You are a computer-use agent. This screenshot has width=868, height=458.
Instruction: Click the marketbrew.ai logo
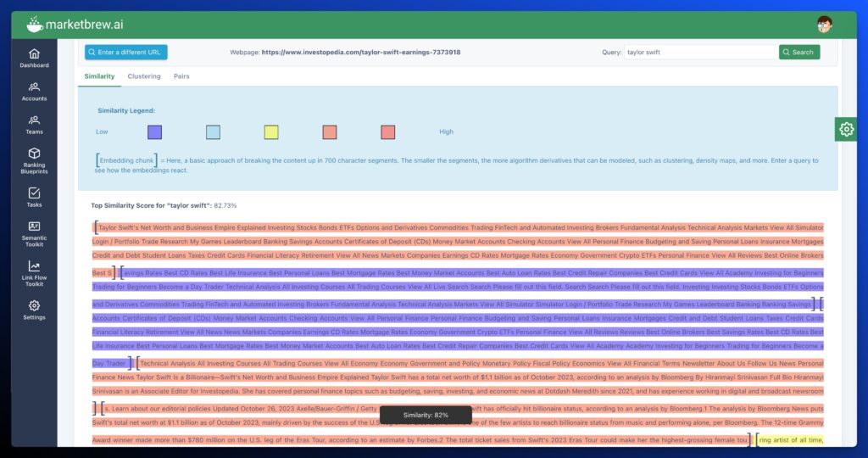click(x=76, y=25)
